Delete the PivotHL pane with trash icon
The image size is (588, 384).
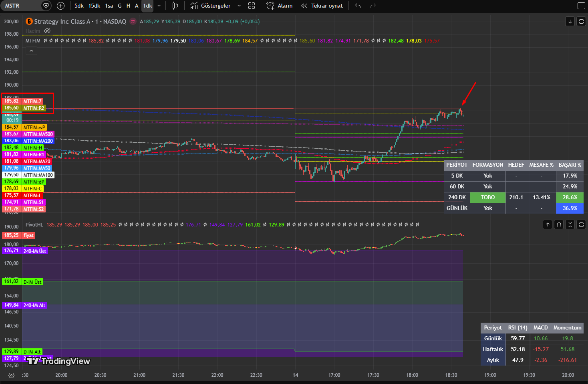pos(559,224)
